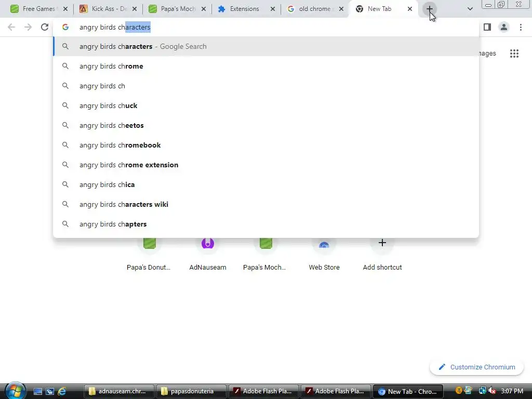Image resolution: width=532 pixels, height=399 pixels.
Task: Reload the current page
Action: click(45, 27)
